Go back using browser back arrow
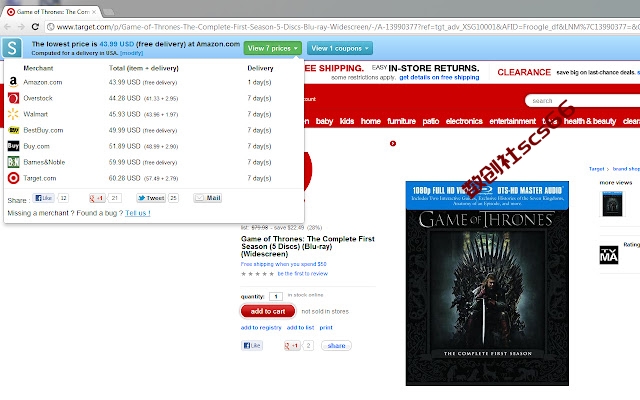The width and height of the screenshot is (640, 400). (x=7, y=27)
